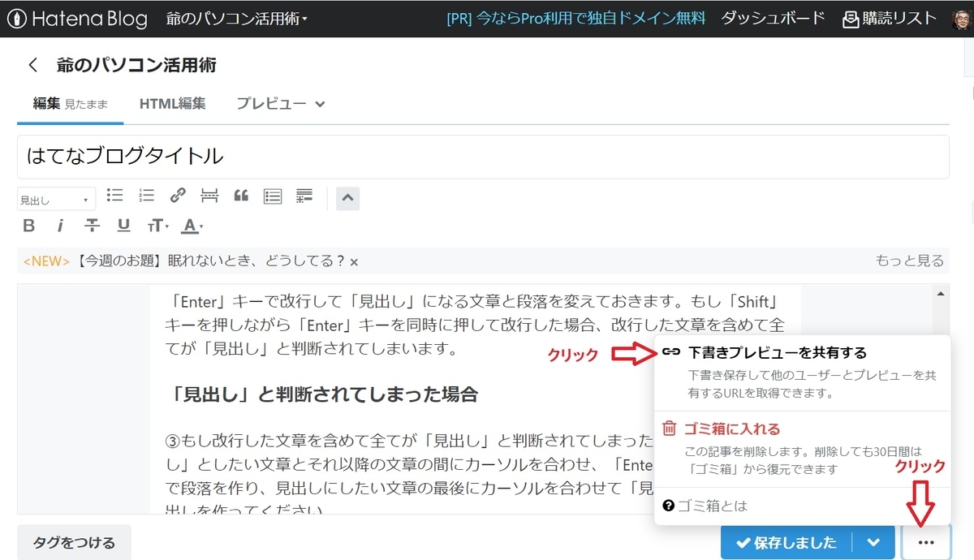Apply strikethrough formatting
The image size is (974, 560).
pos(92,225)
